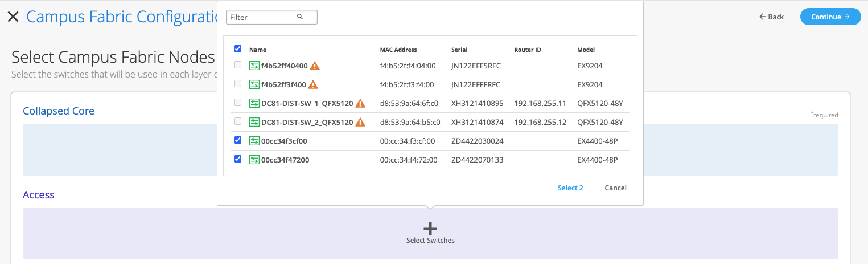This screenshot has height=264, width=868.
Task: Click warning icon for DC81-DIST-SW_2_QFX5120
Action: [x=360, y=123]
